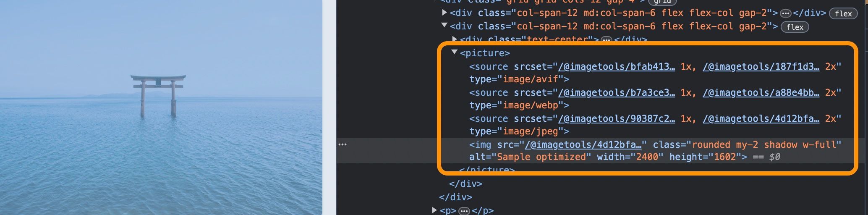The height and width of the screenshot is (215, 868).
Task: Open the webp 1x link imagetools/b7a3ce3
Action: click(617, 92)
